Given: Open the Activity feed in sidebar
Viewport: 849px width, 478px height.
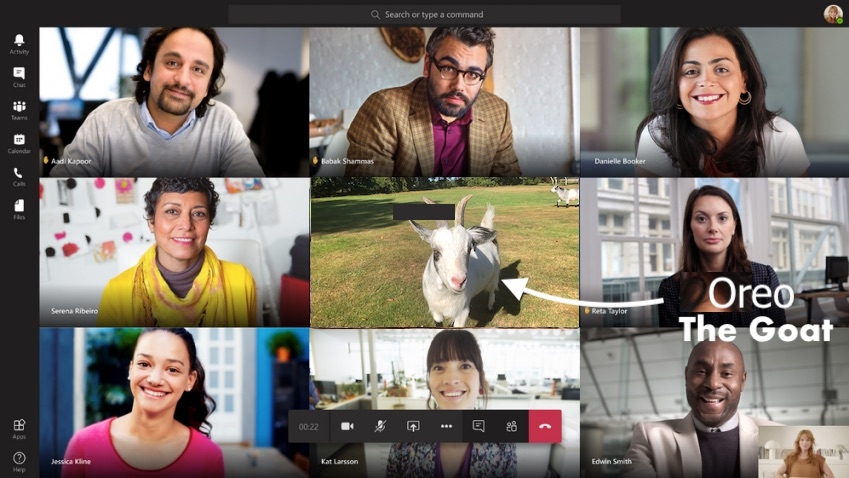Looking at the screenshot, I should [x=19, y=44].
